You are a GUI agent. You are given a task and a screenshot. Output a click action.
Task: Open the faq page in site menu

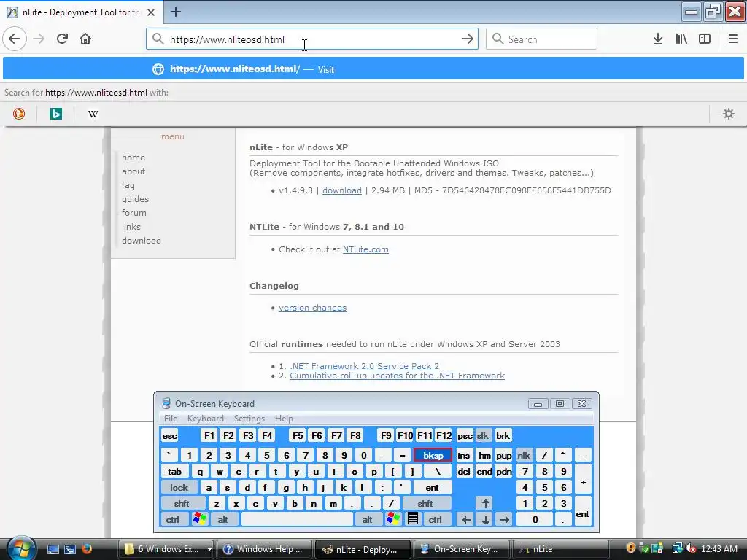tap(128, 185)
